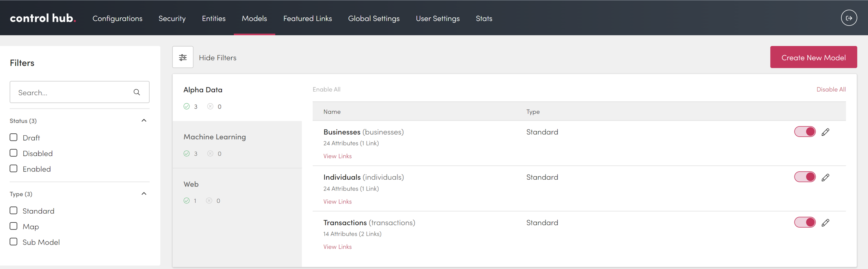Edit the Transactions model via pencil icon

tap(825, 223)
